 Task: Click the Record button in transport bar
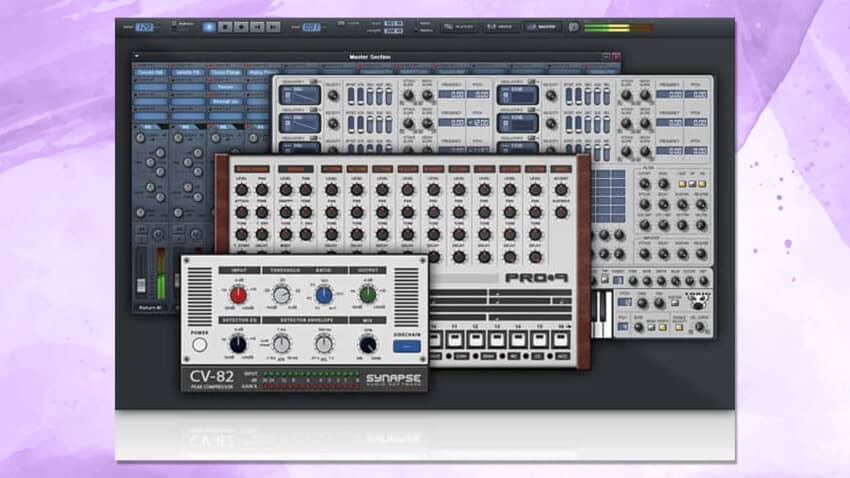pos(241,27)
